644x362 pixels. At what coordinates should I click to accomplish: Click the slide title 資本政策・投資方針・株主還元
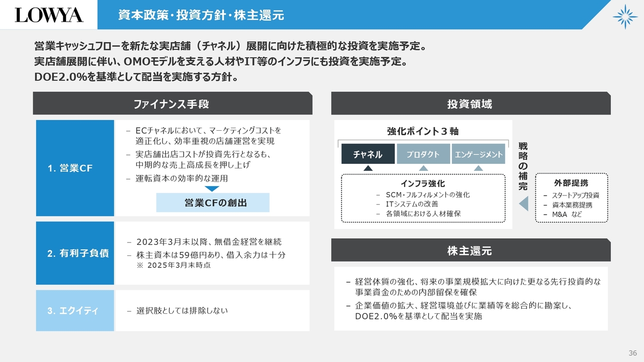click(201, 15)
